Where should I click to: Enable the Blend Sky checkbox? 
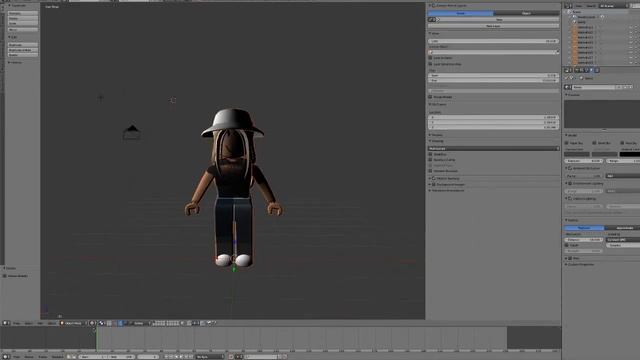click(x=594, y=143)
